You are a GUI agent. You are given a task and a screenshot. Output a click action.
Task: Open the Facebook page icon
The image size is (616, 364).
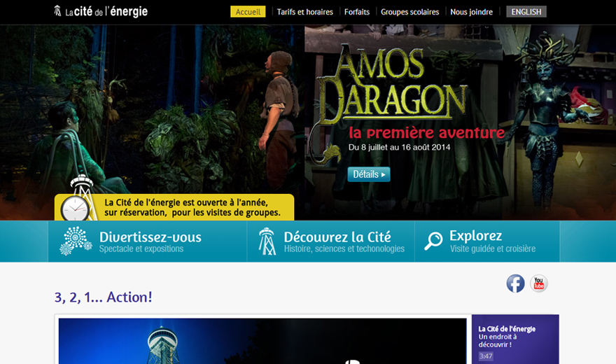click(x=515, y=283)
